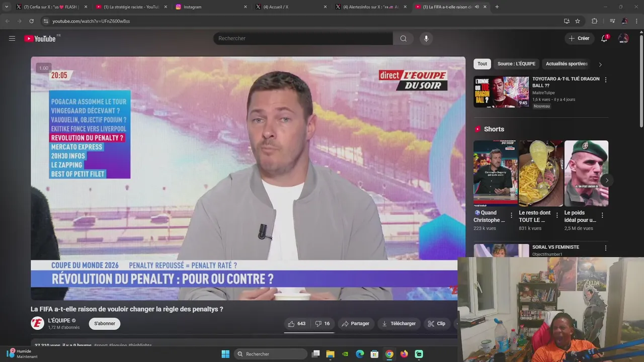Open the YouTube account avatar menu

pos(623,38)
